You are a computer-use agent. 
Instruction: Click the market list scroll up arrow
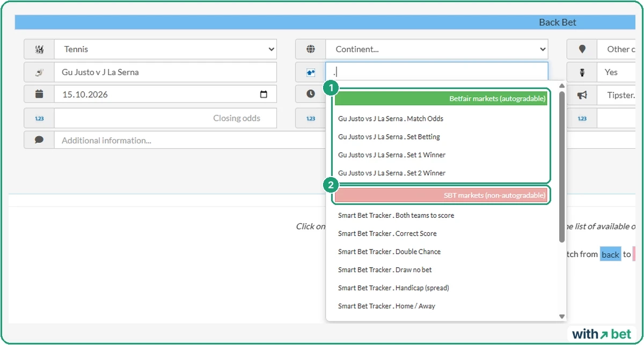click(x=562, y=86)
